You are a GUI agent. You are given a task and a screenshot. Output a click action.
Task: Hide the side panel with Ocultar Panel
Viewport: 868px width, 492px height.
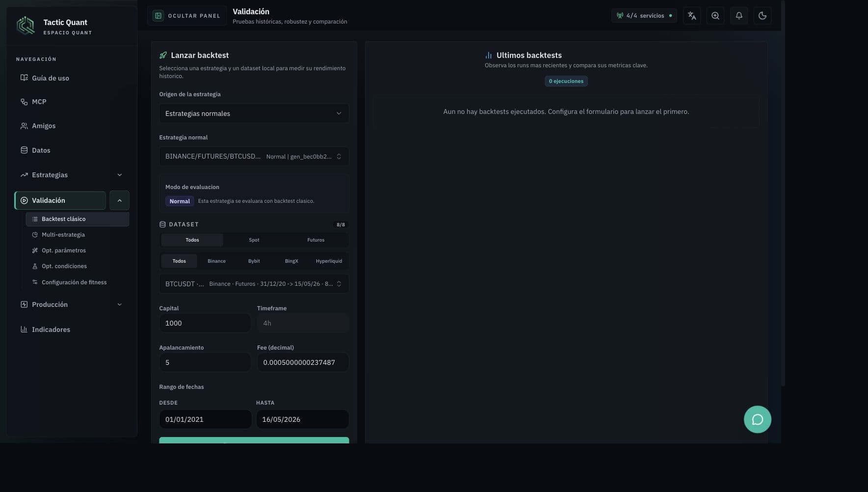(x=187, y=16)
